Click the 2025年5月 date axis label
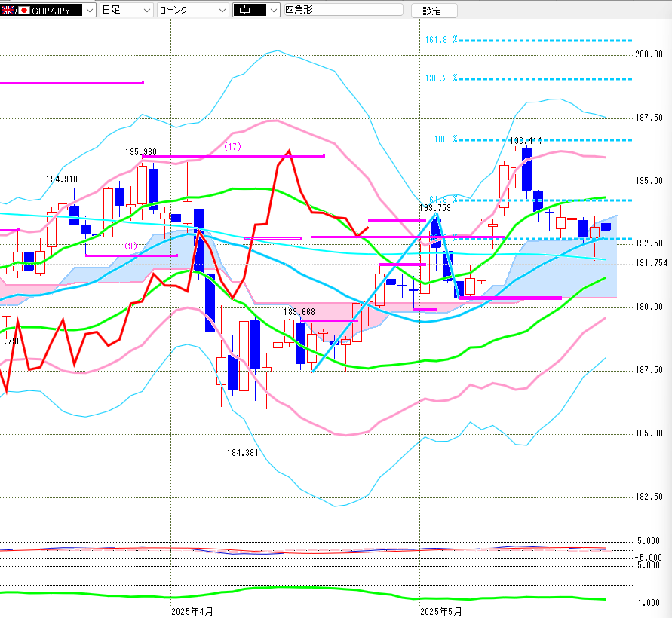 [441, 611]
